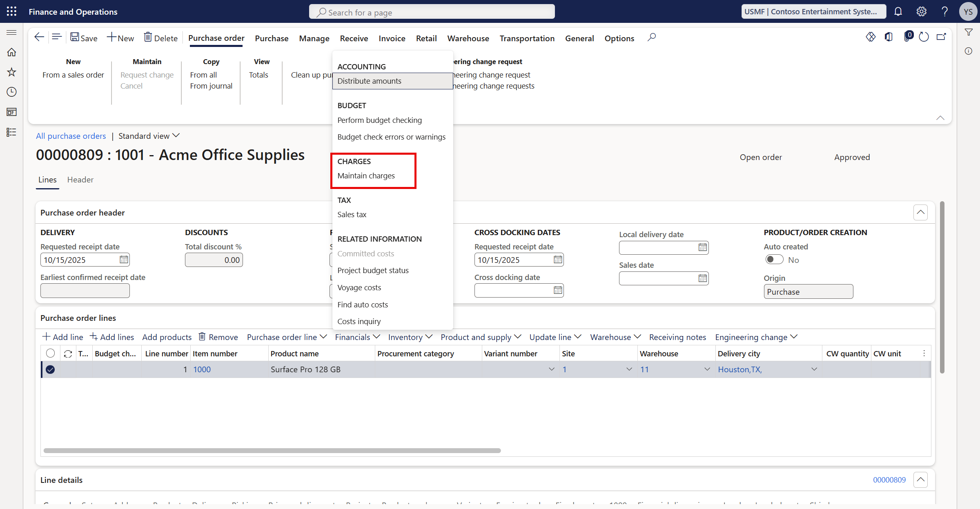Select Maintain charges menu entry

tap(366, 176)
